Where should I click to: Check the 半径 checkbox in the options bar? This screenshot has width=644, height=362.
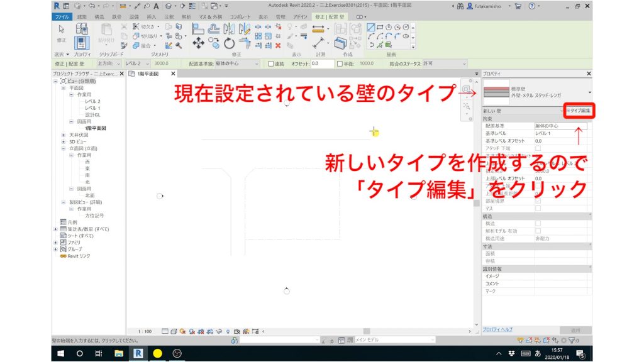coord(340,63)
